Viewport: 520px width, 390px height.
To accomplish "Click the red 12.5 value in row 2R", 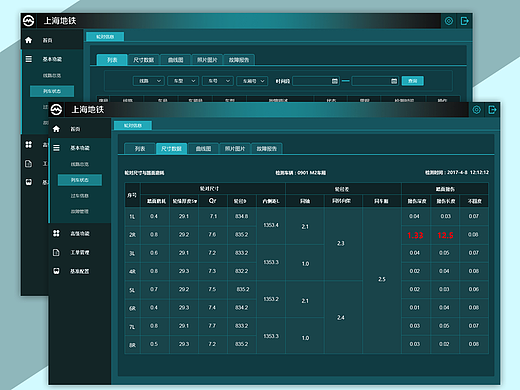I will [x=445, y=235].
